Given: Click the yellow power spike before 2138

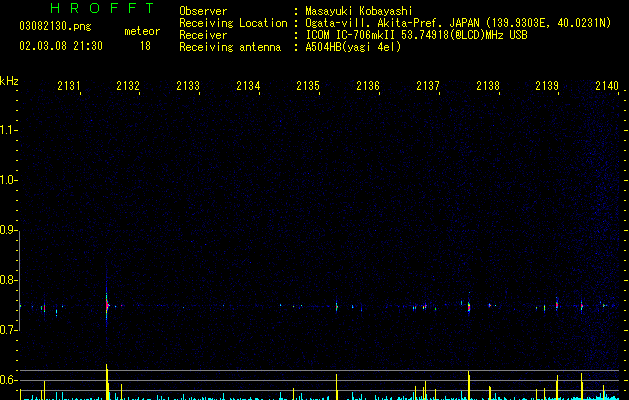Looking at the screenshot, I should coord(469,385).
